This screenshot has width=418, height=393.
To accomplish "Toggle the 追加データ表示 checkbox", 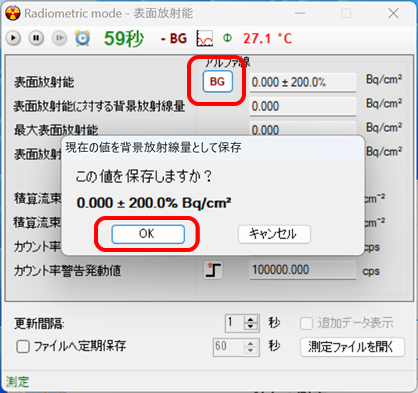I will [x=306, y=323].
